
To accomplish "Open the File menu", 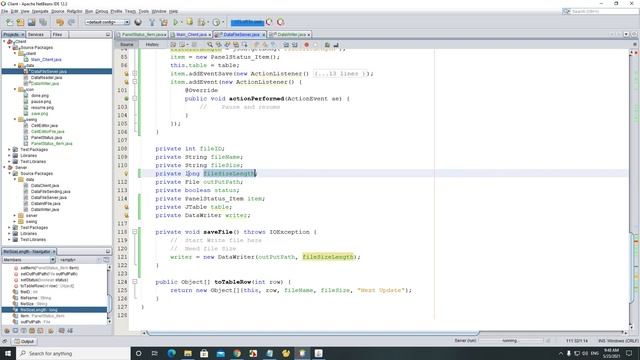I will click(x=4, y=11).
